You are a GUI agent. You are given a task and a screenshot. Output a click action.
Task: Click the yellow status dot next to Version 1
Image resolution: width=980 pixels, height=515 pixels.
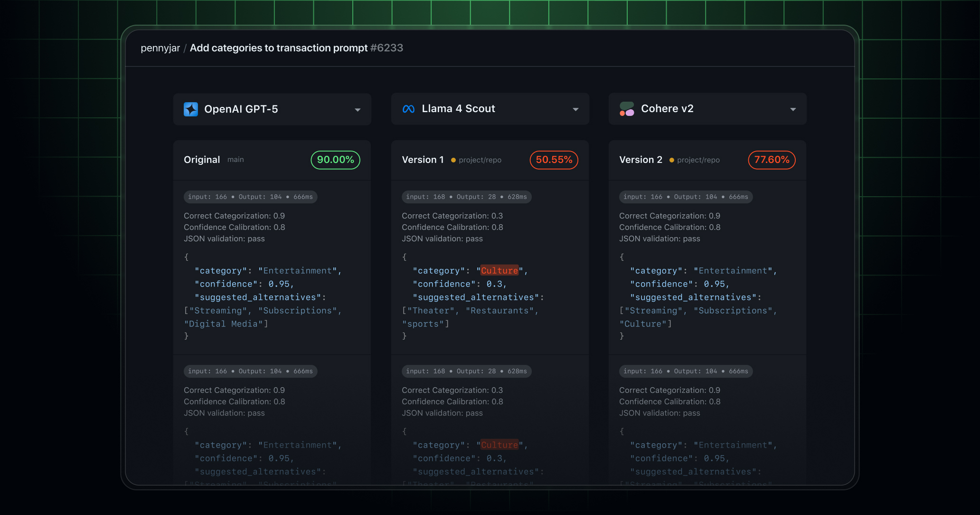[x=453, y=160]
